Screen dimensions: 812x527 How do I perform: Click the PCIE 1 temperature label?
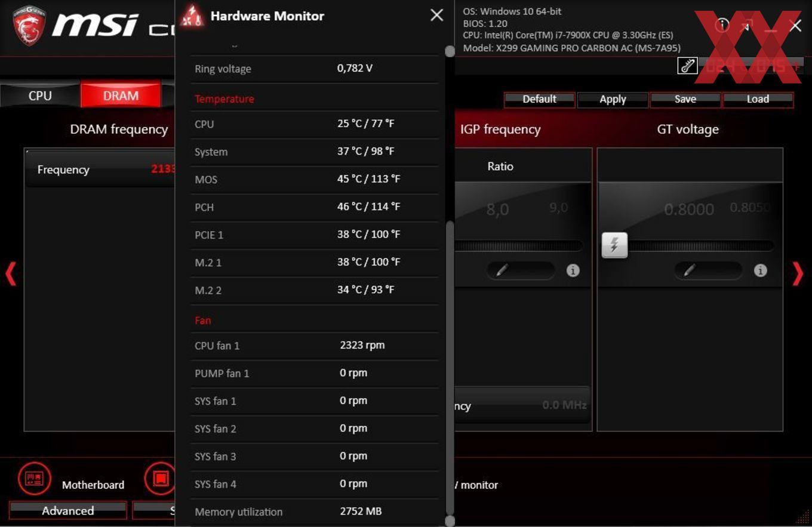click(209, 235)
